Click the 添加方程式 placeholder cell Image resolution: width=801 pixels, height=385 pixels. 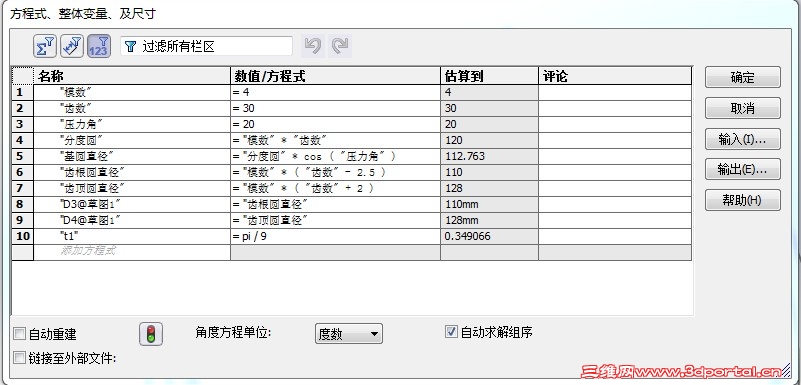click(x=132, y=252)
